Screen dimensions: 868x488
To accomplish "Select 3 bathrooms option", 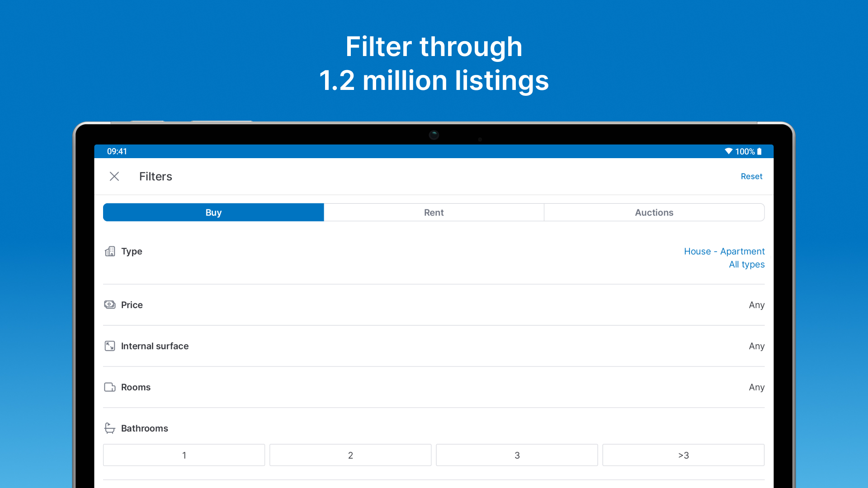I will pyautogui.click(x=517, y=455).
